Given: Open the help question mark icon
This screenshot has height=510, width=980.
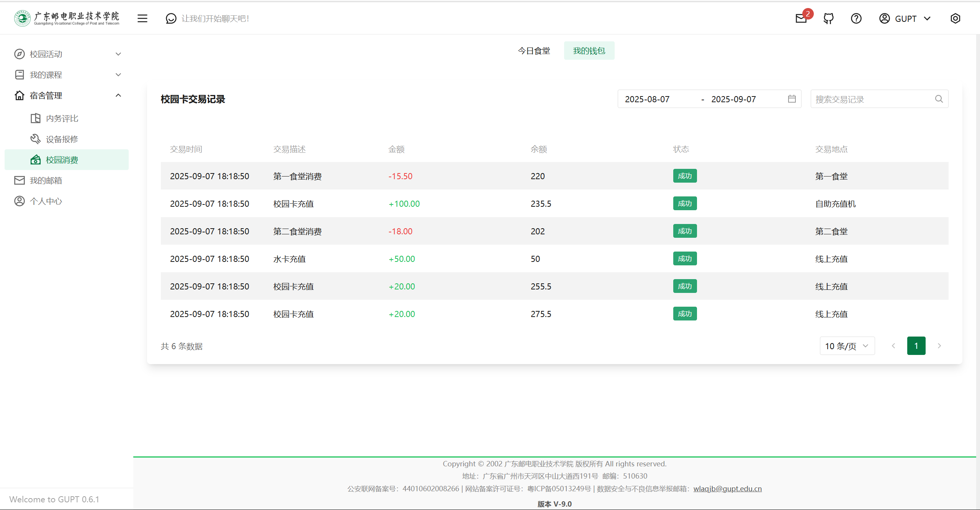Looking at the screenshot, I should [856, 18].
